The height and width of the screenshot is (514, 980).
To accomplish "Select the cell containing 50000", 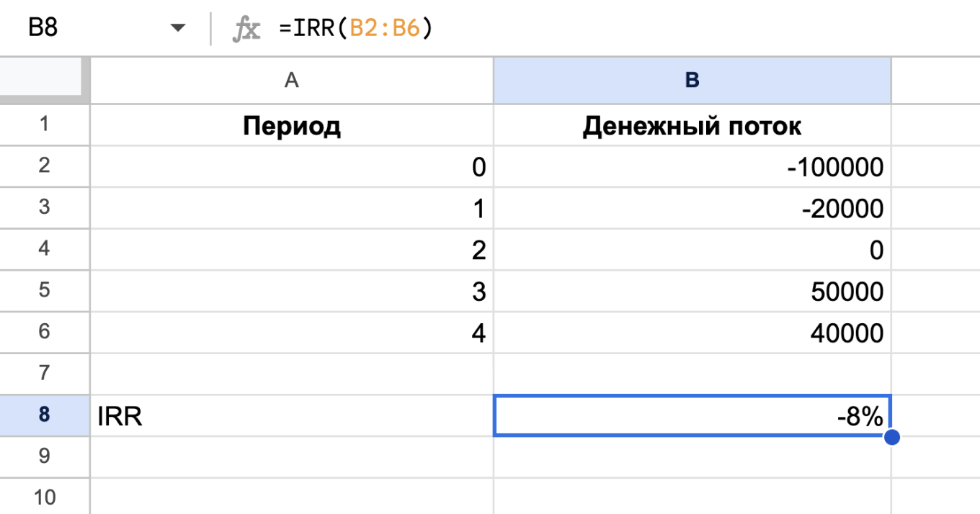I will pos(692,291).
